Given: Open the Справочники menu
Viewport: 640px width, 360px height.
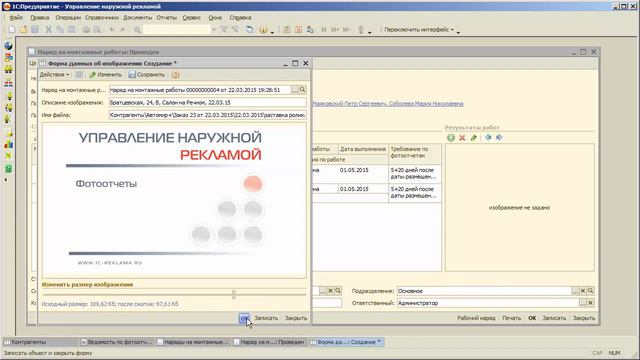Looking at the screenshot, I should click(x=102, y=18).
